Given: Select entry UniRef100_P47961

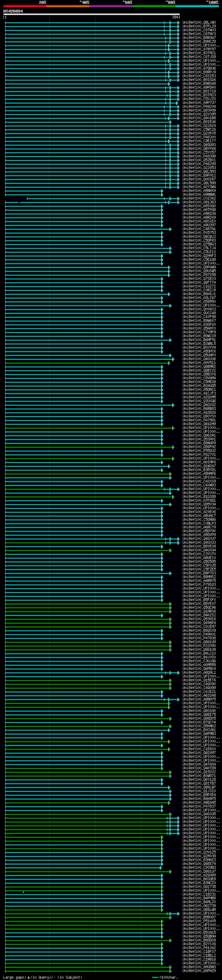Looking at the screenshot, I should (199, 420).
